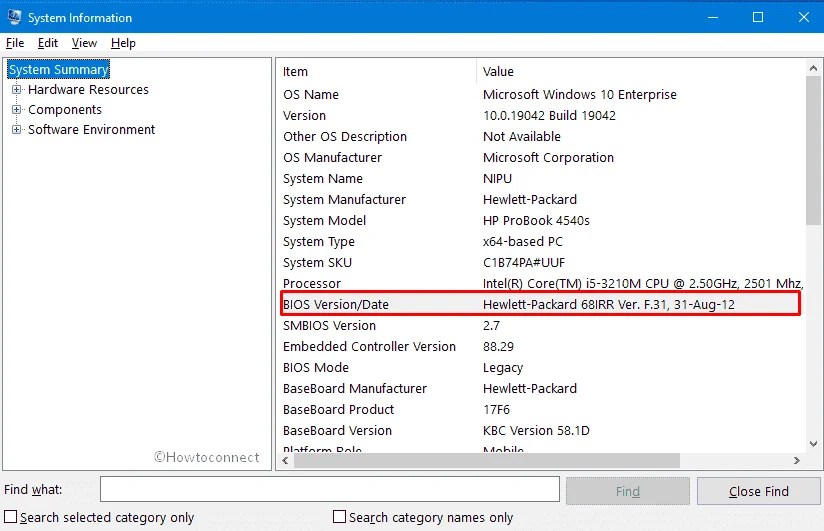Screen dimensions: 824x531
Task: Minimize the System Information window
Action: (x=713, y=17)
